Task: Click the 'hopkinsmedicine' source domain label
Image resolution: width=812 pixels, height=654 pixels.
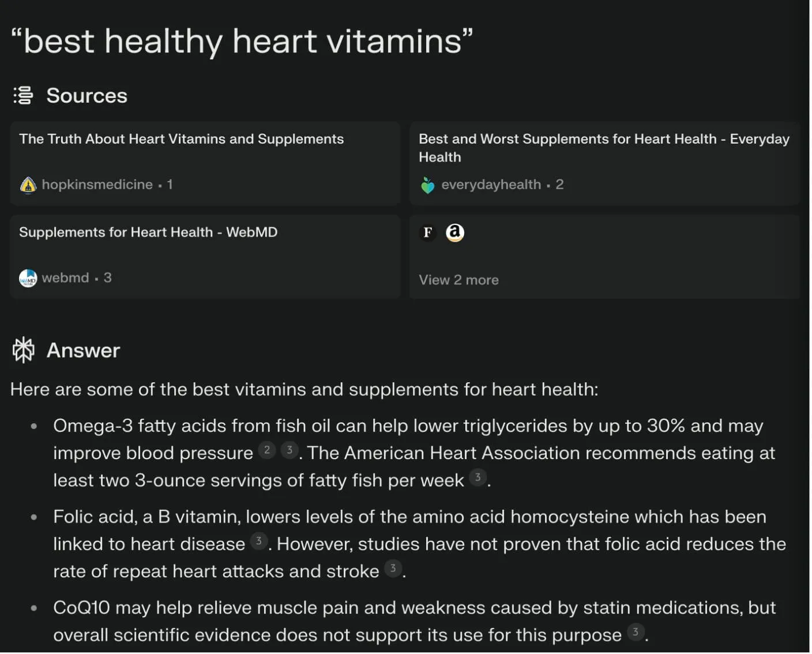Action: pos(97,185)
